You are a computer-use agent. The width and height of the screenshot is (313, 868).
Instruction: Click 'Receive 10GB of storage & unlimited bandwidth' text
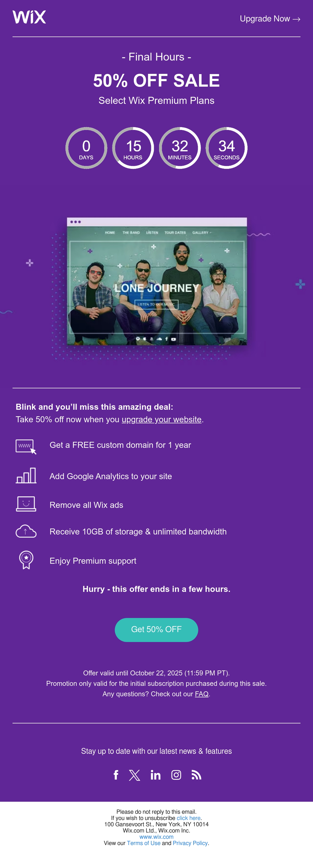(x=138, y=532)
